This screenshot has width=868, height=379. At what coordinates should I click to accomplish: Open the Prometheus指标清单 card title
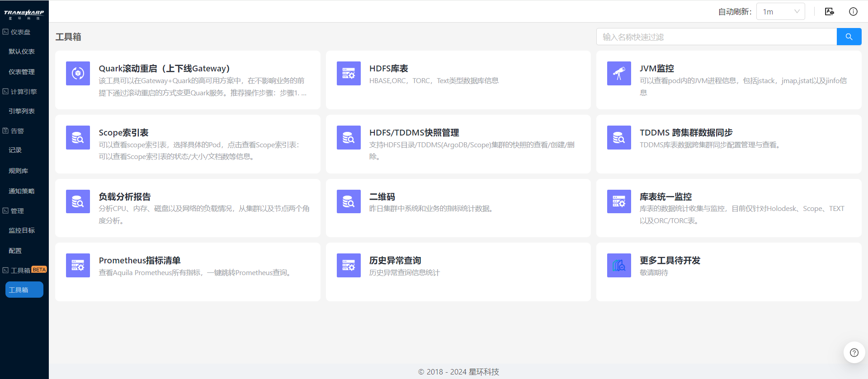(x=140, y=261)
